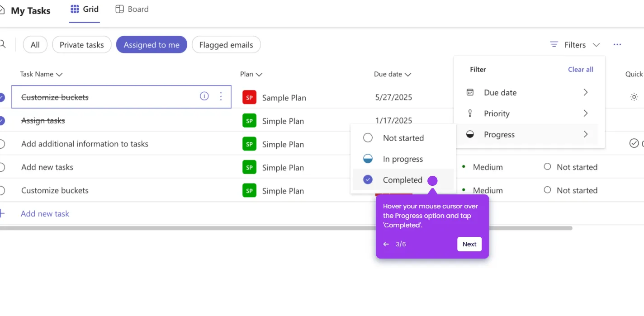Click Not started status on last Customize buckets row

point(570,190)
